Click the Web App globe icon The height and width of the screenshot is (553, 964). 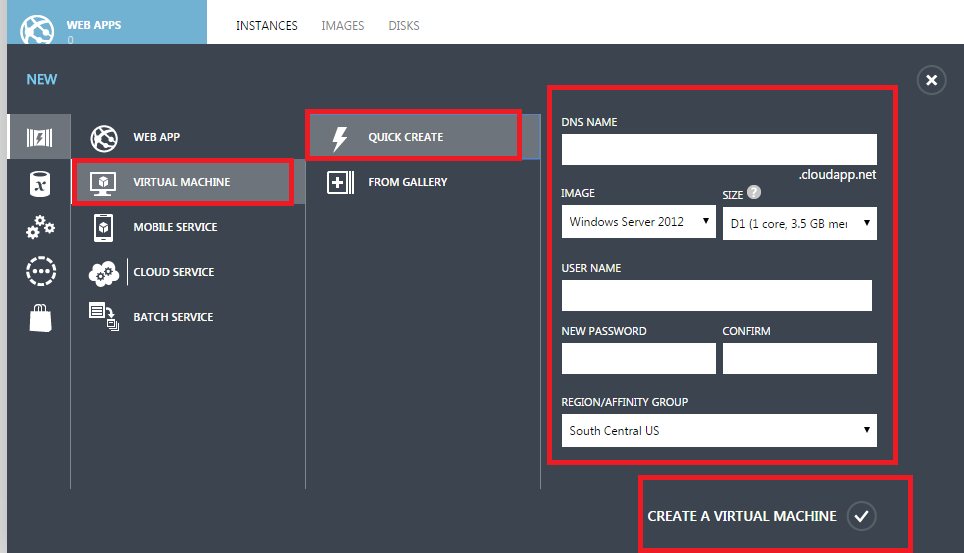pyautogui.click(x=104, y=138)
